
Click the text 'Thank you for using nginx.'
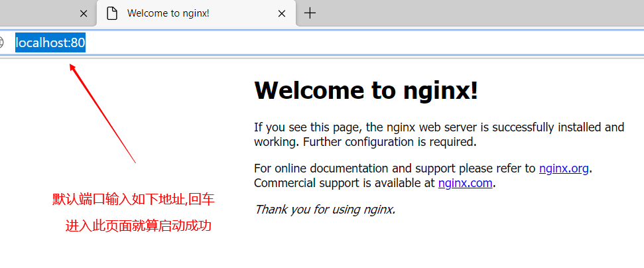(x=325, y=210)
